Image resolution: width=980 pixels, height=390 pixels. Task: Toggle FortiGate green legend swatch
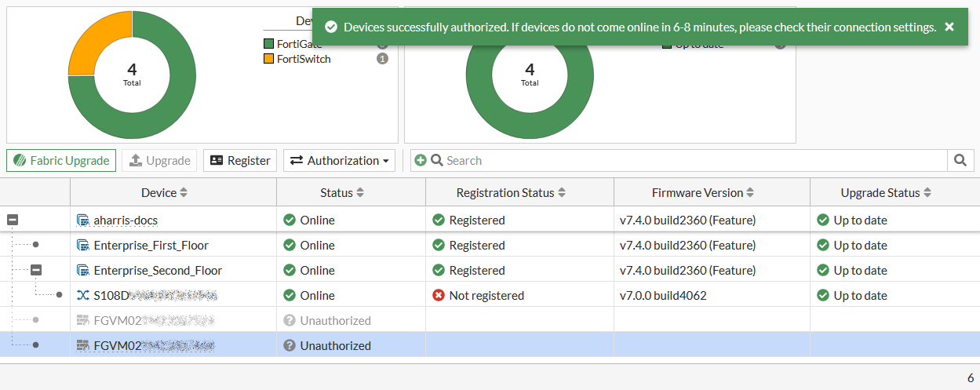tap(268, 44)
